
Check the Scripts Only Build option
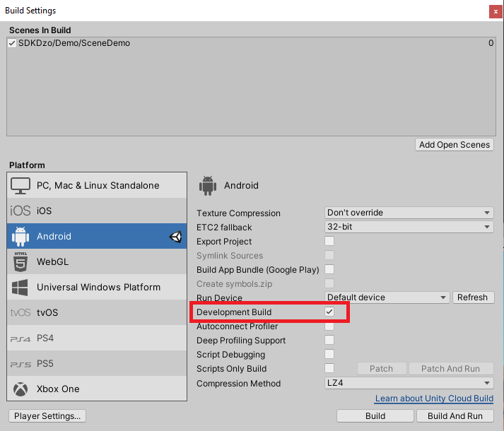(x=329, y=368)
